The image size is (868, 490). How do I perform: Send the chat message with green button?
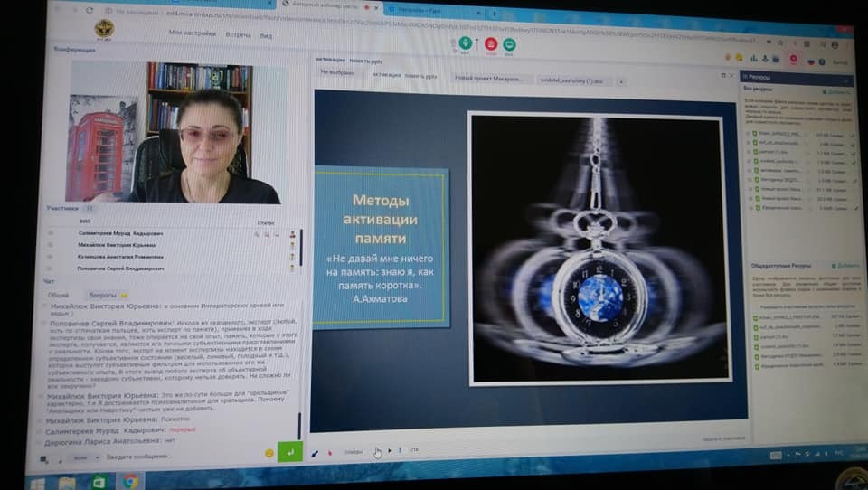(290, 452)
